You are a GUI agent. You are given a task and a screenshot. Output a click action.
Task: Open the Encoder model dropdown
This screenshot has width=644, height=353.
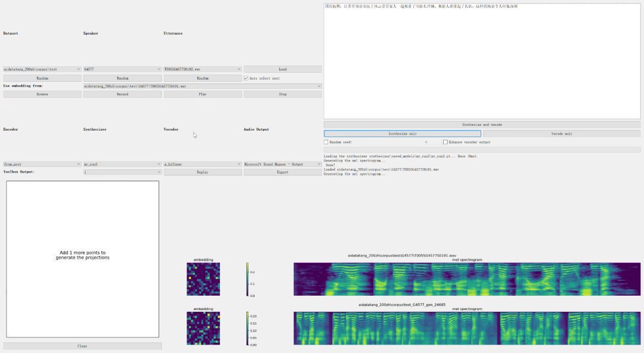click(42, 164)
